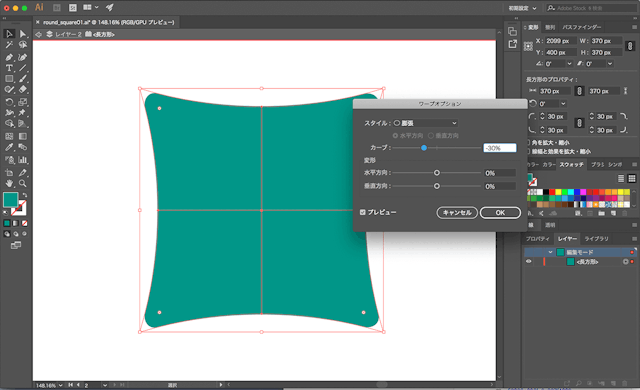Select the Eraser tool
Viewport: 640px width, 390px height.
23,89
